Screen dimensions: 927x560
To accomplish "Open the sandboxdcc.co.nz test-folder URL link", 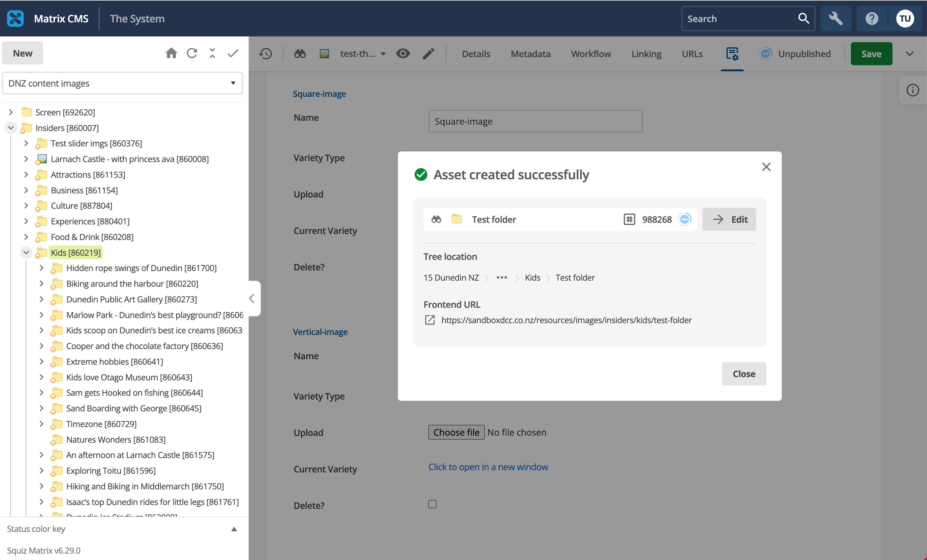I will pyautogui.click(x=566, y=320).
